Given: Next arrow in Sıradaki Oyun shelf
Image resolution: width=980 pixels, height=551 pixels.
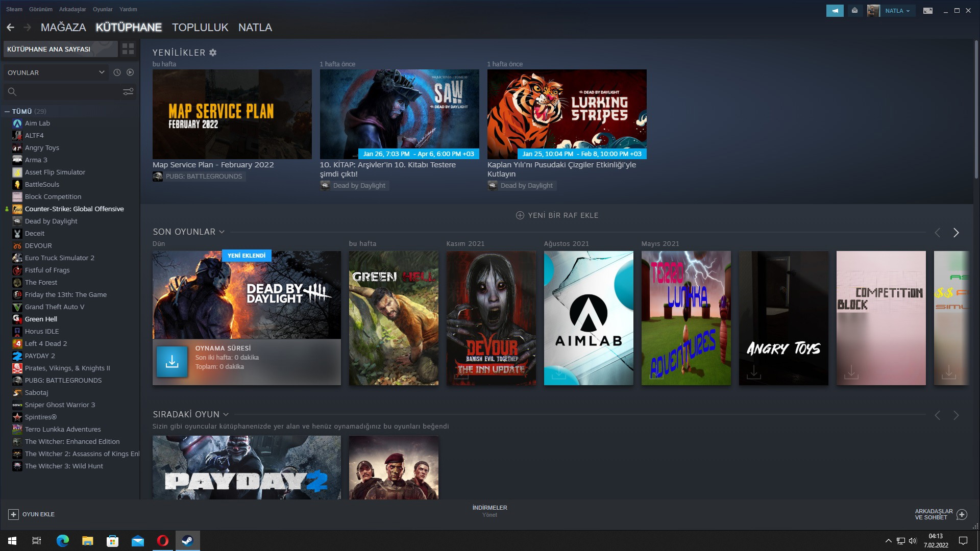Looking at the screenshot, I should coord(956,415).
